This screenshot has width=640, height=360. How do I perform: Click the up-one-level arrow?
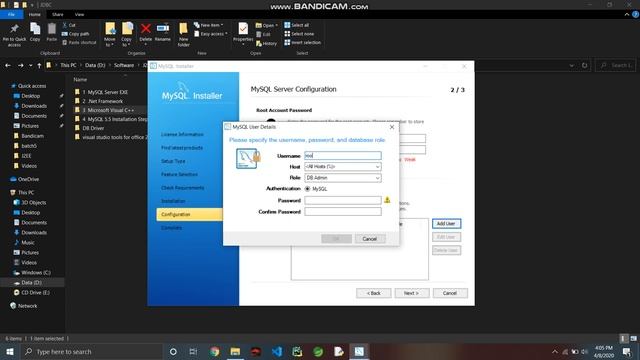tap(39, 65)
